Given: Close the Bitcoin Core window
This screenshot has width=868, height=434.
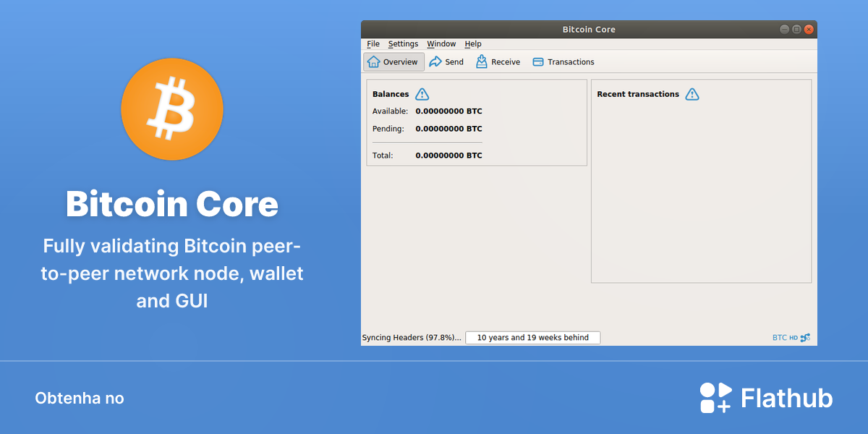Looking at the screenshot, I should pos(809,30).
